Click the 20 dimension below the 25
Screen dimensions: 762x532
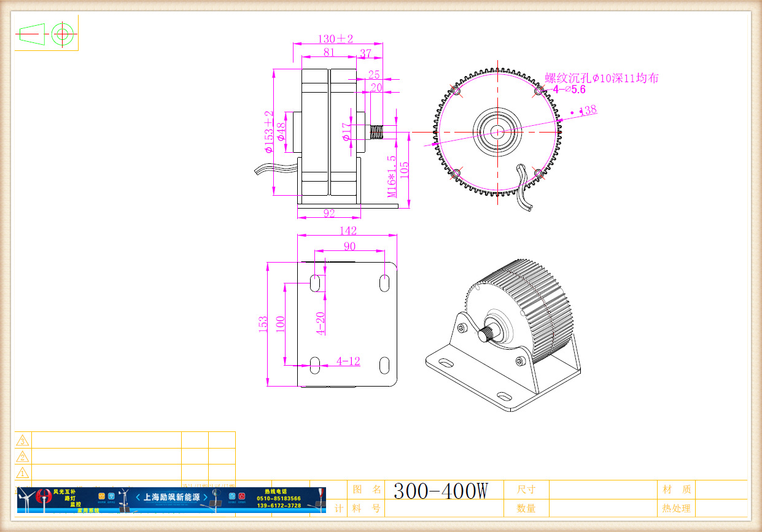[x=376, y=88]
